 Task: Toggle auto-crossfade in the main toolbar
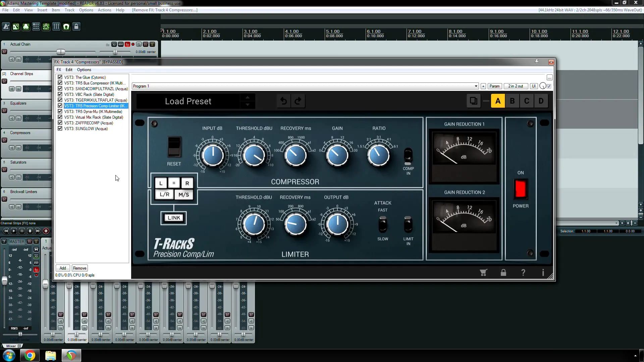pyautogui.click(x=16, y=26)
